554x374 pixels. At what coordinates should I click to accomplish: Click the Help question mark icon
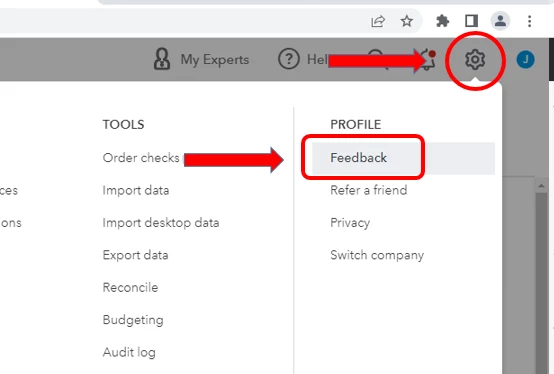pos(289,59)
